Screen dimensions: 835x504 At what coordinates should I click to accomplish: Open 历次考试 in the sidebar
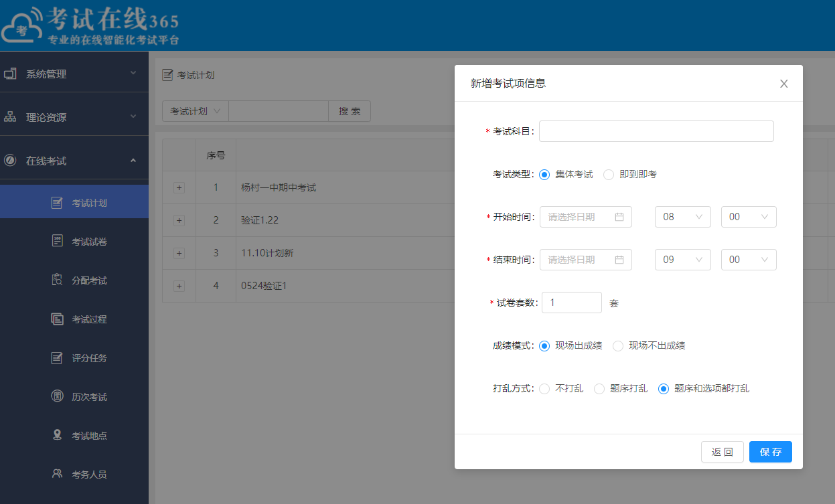[x=74, y=397]
